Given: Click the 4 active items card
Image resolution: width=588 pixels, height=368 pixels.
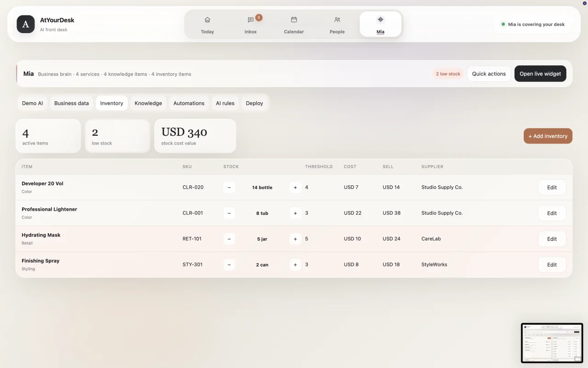Looking at the screenshot, I should coord(48,136).
